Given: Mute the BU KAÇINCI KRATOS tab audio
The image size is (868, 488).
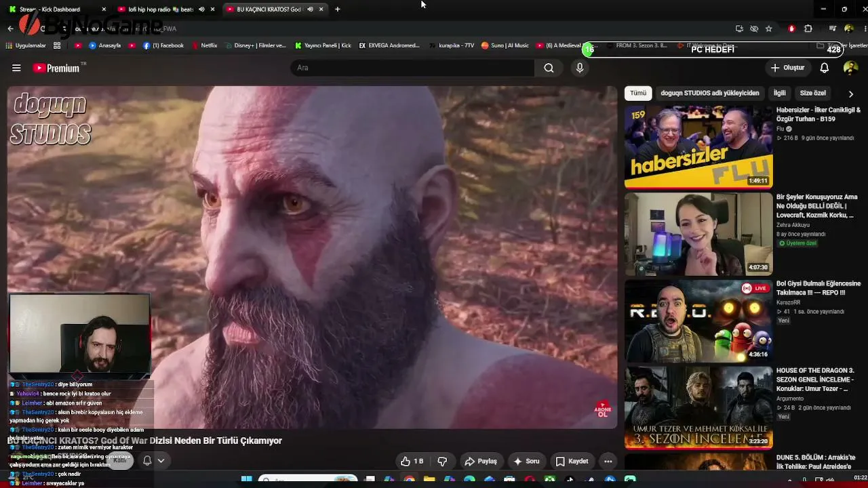Looking at the screenshot, I should coord(310,9).
